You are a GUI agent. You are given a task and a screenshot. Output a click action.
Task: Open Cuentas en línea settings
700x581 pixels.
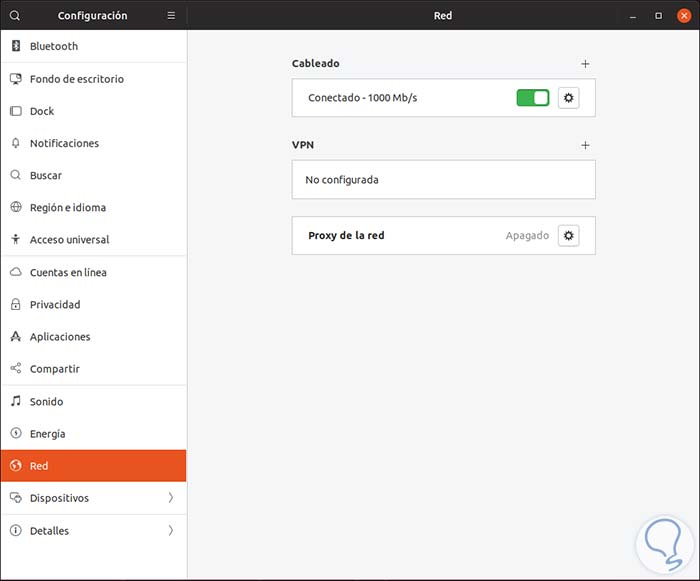[x=68, y=273]
